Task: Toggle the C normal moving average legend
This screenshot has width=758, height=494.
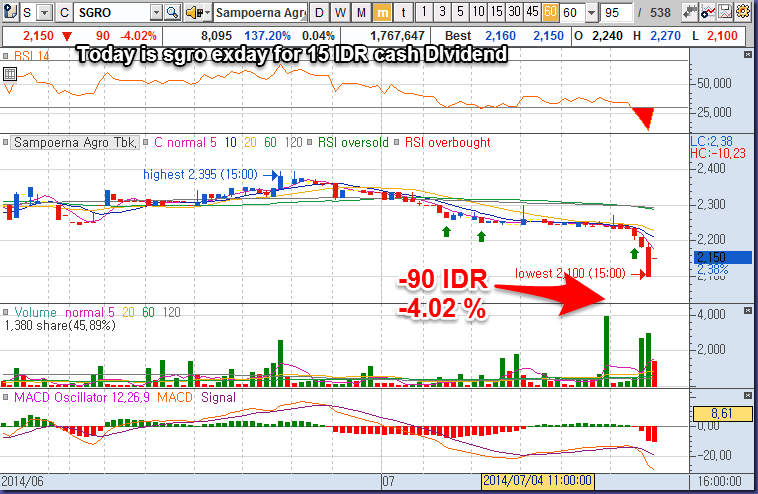Action: point(185,143)
